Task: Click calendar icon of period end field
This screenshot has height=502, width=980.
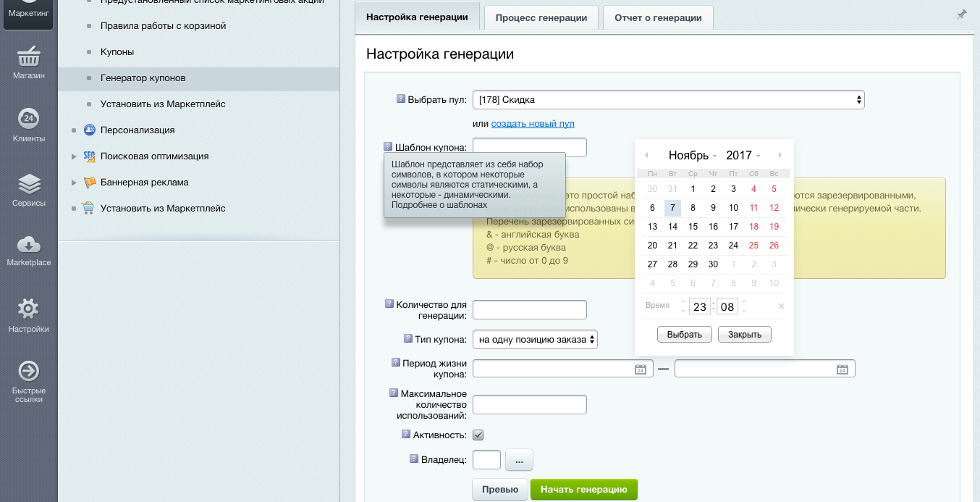Action: coord(842,369)
